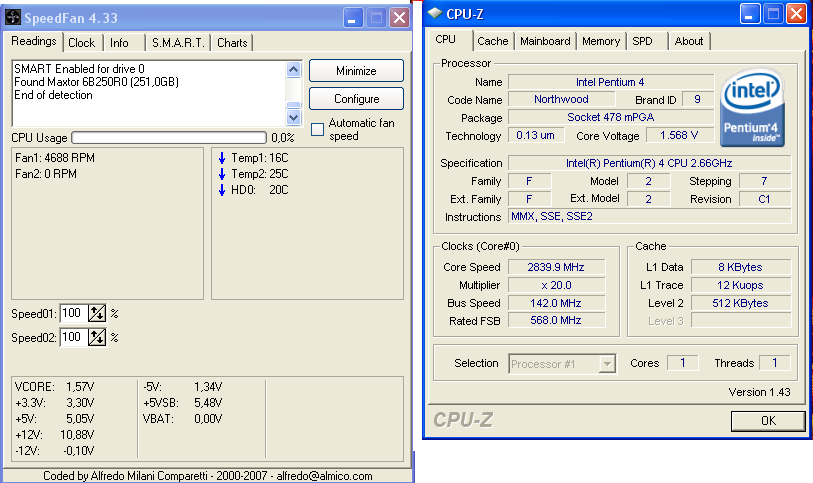This screenshot has height=483, width=813.
Task: Click the Northwood code name field
Action: click(562, 99)
